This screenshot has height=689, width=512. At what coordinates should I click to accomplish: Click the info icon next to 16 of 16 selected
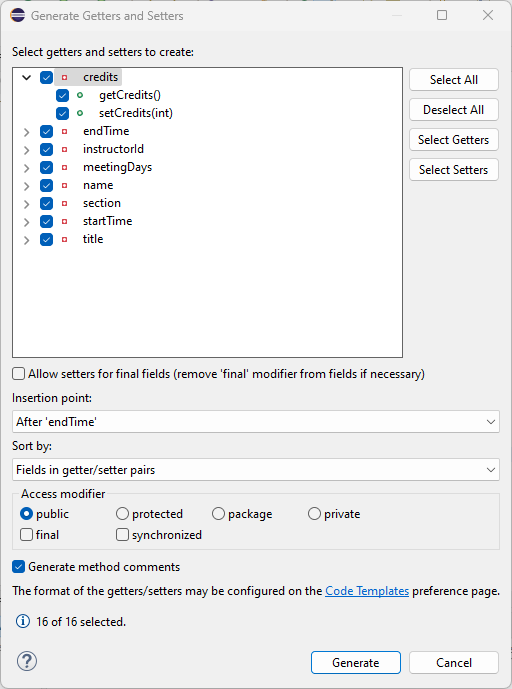coord(23,621)
